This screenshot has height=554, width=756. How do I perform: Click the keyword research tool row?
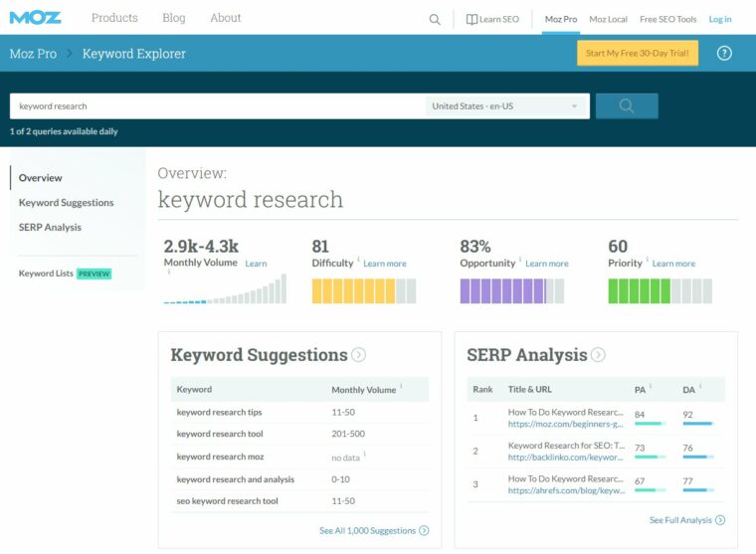tap(299, 434)
